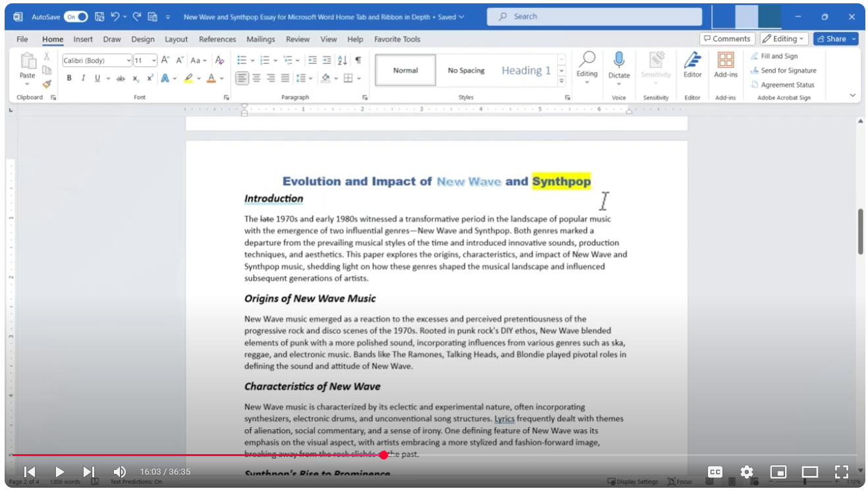Show paragraph marks with pilcrow icon
This screenshot has width=868, height=495.
click(x=358, y=61)
